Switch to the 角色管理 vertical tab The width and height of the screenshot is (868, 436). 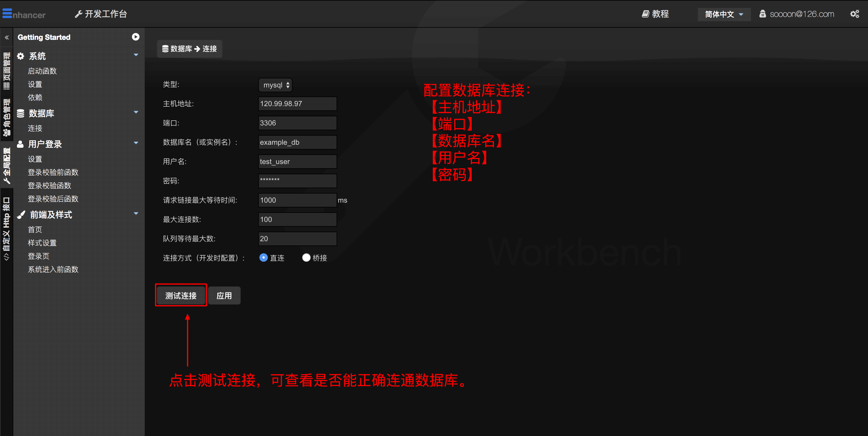pyautogui.click(x=6, y=118)
